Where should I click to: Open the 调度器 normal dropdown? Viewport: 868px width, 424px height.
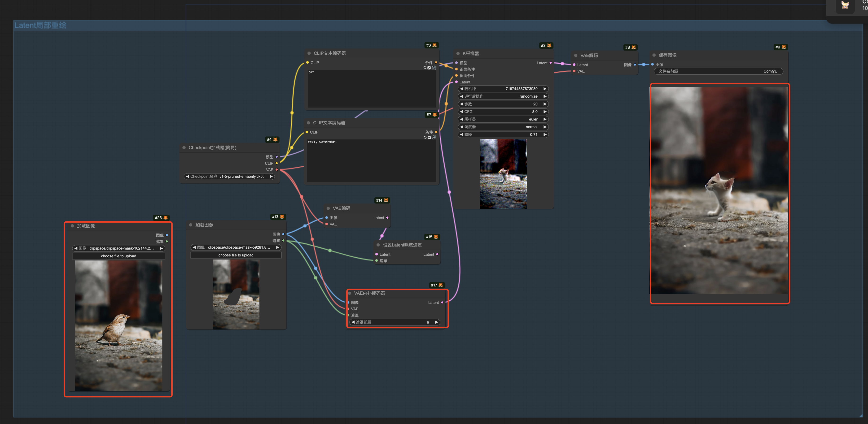(503, 127)
